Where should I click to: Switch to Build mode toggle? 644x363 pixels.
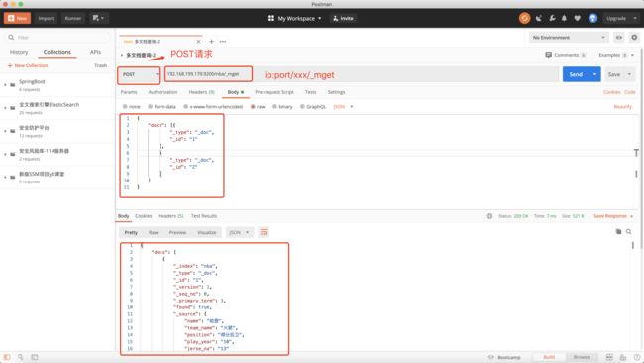549,357
